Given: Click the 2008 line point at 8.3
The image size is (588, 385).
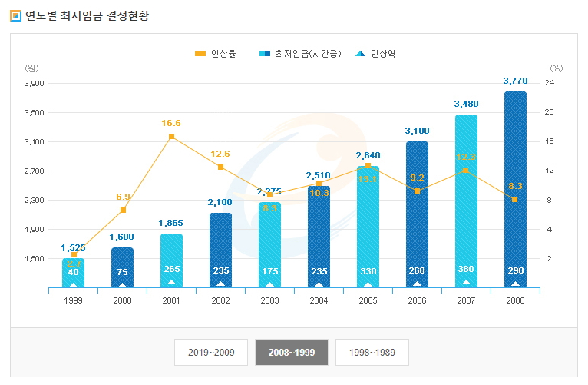Looking at the screenshot, I should tap(515, 199).
